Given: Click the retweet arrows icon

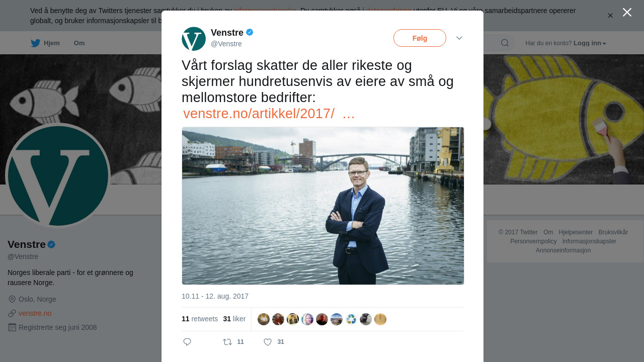Looking at the screenshot, I should click(x=227, y=342).
